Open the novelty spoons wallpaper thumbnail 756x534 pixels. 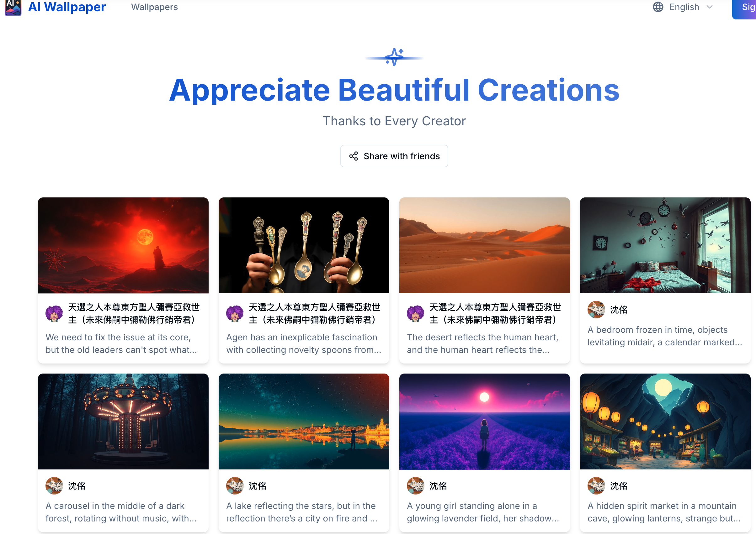(x=304, y=245)
